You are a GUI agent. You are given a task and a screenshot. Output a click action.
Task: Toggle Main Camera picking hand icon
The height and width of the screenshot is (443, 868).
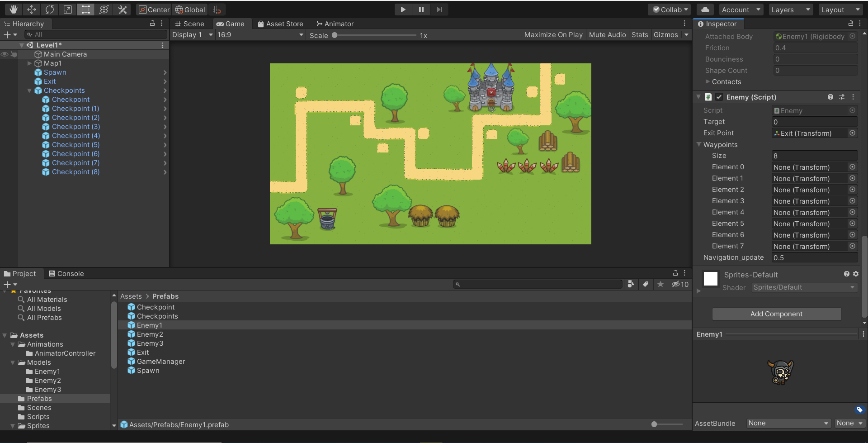pos(14,54)
